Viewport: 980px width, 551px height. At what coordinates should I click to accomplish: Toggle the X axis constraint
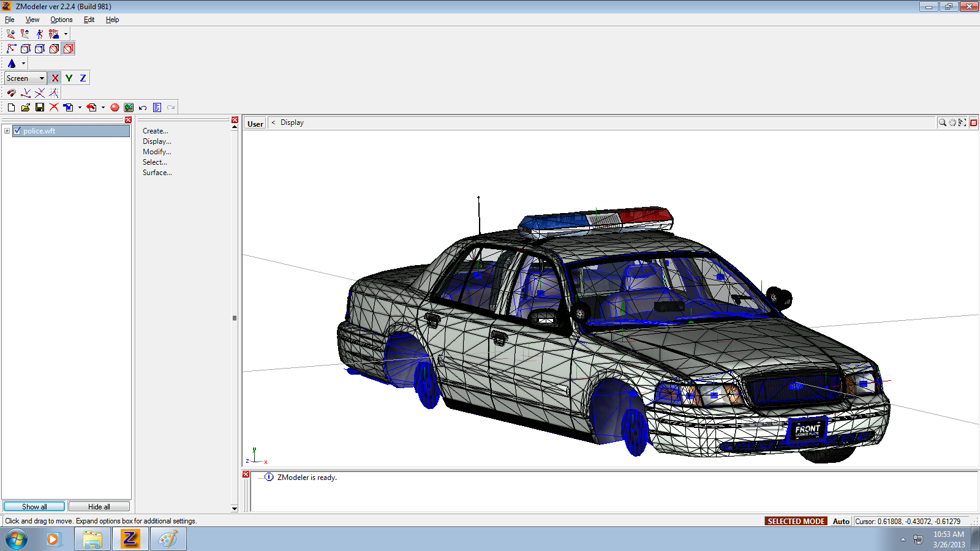click(55, 78)
